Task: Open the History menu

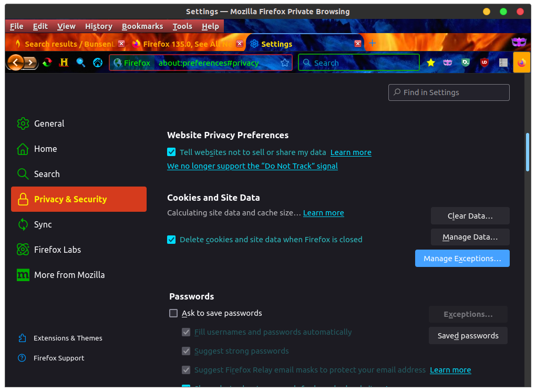Action: pos(98,26)
